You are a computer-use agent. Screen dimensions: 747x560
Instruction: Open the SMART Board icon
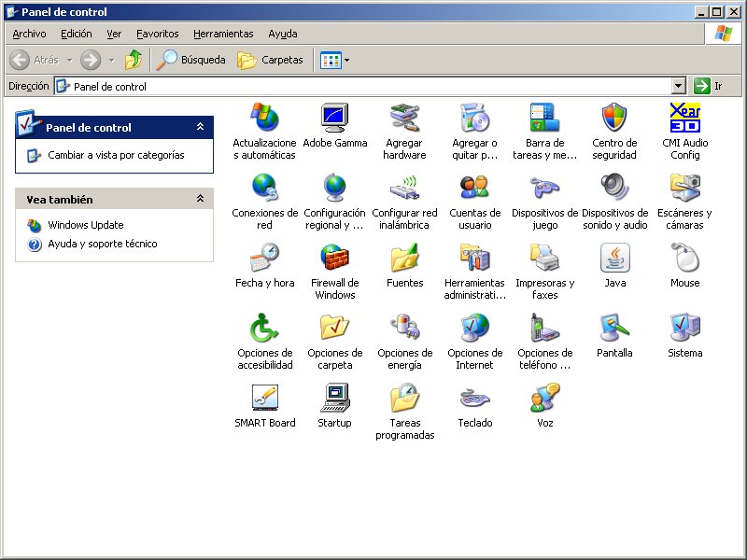click(x=264, y=398)
